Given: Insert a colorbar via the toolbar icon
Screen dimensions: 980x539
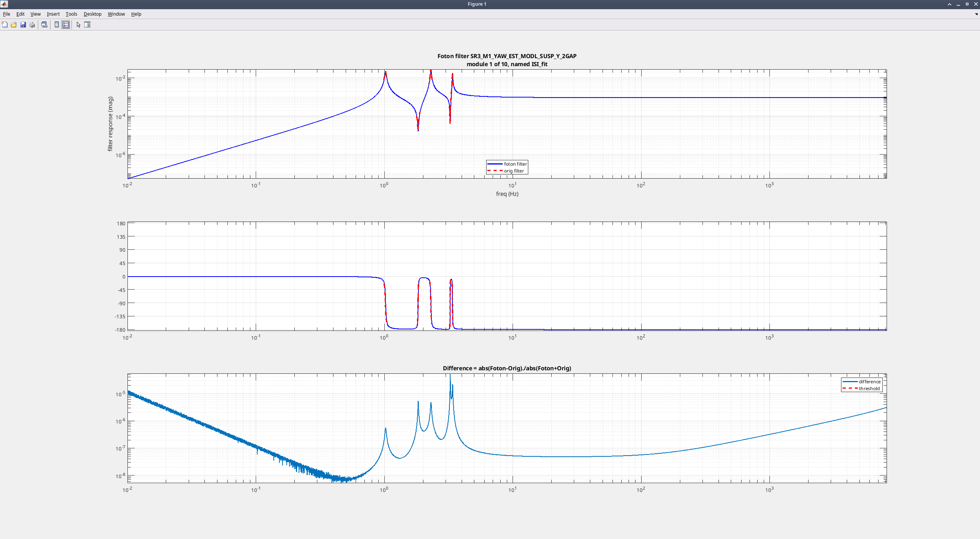Looking at the screenshot, I should point(57,24).
